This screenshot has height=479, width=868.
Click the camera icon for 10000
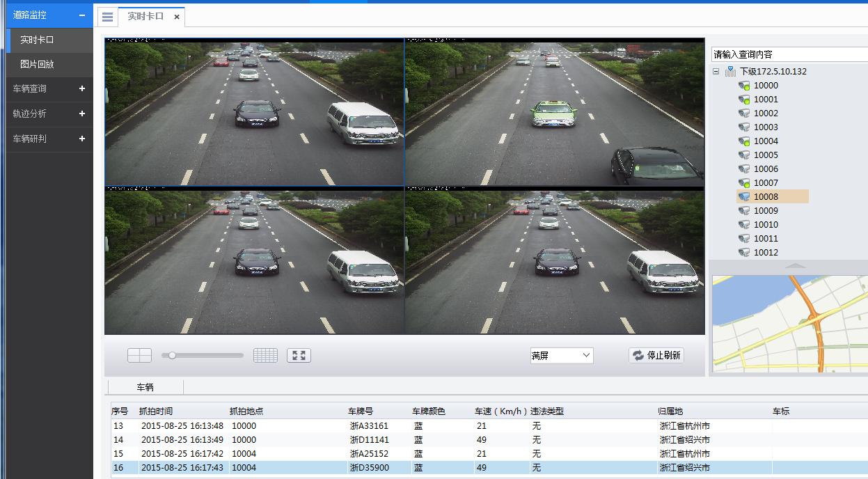[744, 86]
